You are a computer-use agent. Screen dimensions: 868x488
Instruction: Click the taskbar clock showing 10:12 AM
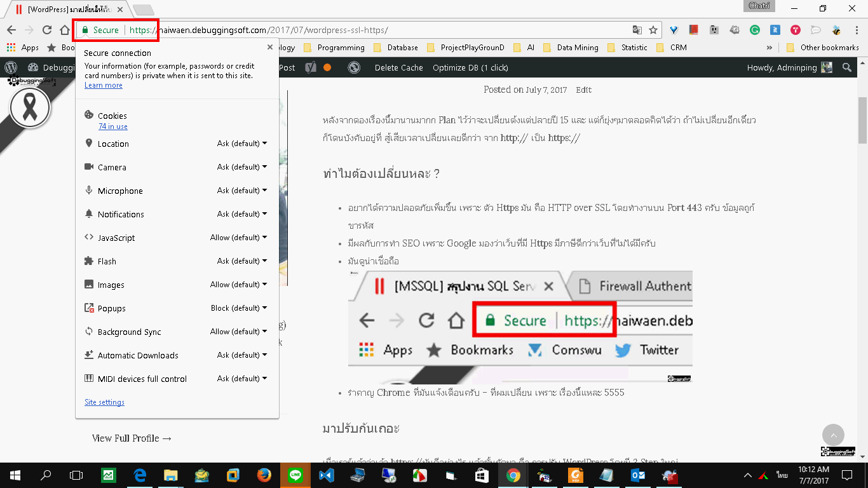click(x=813, y=475)
